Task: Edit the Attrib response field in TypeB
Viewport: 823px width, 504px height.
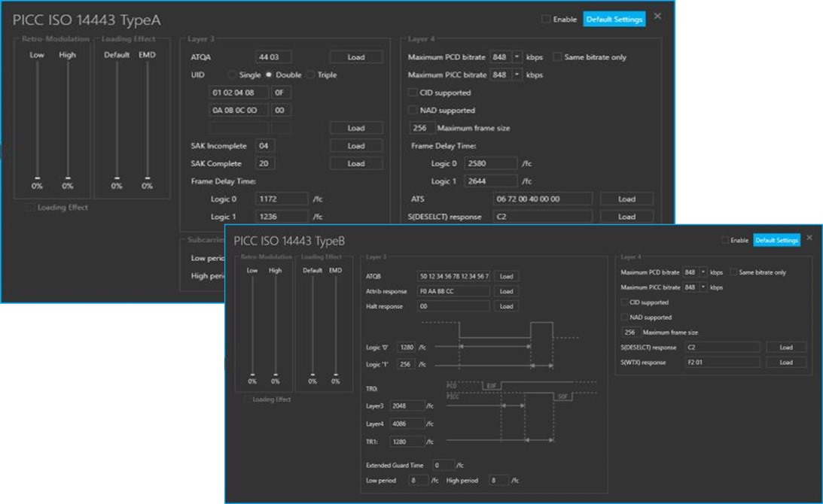Action: coord(453,291)
